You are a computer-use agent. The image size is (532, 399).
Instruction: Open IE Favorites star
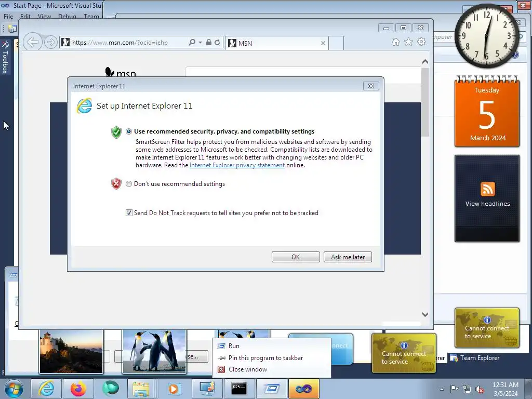point(408,42)
